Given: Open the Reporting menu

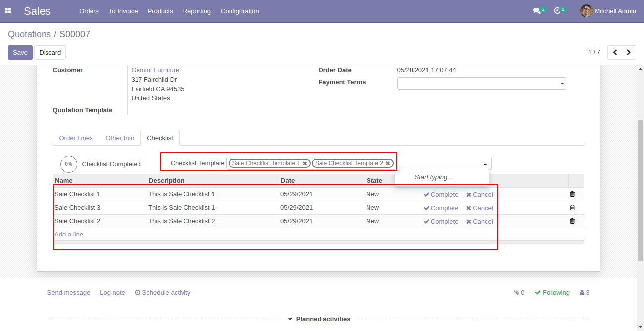Looking at the screenshot, I should coord(196,11).
